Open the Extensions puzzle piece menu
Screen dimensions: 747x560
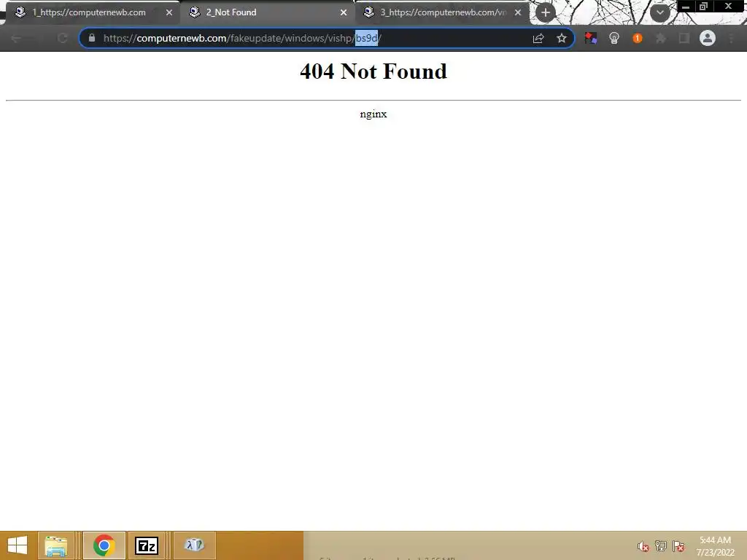pyautogui.click(x=661, y=39)
